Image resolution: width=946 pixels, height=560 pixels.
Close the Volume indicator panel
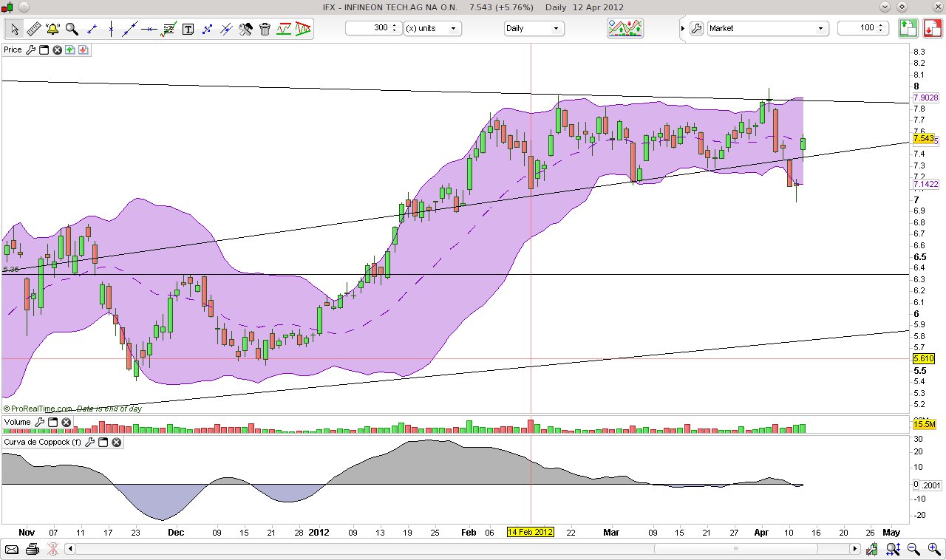[x=66, y=422]
